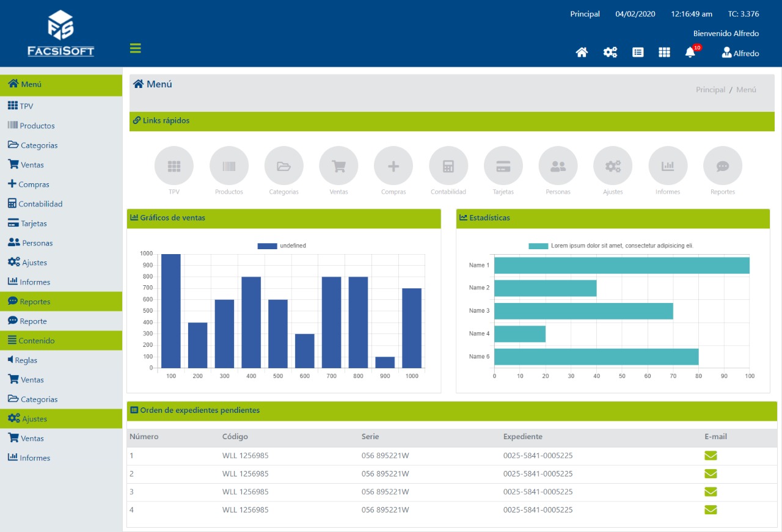782x532 pixels.
Task: Click the home icon in top header
Action: 582,53
